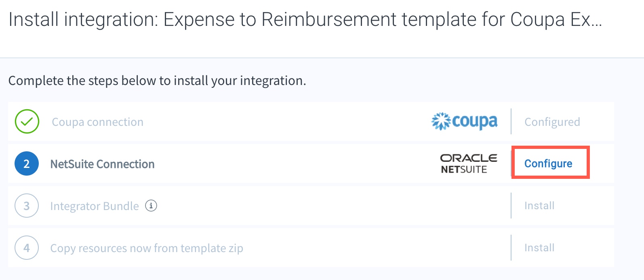Click the Oracle NetSuite logo
644x280 pixels.
[x=469, y=163]
